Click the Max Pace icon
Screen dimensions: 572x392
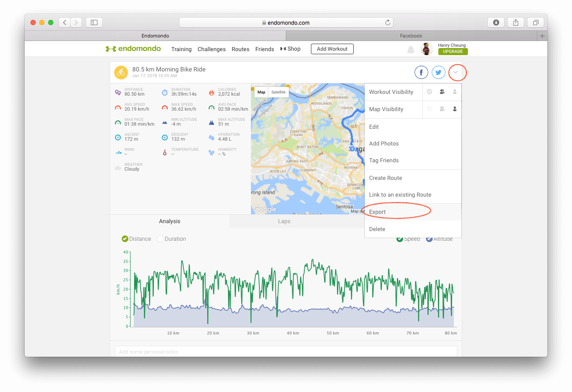[118, 123]
